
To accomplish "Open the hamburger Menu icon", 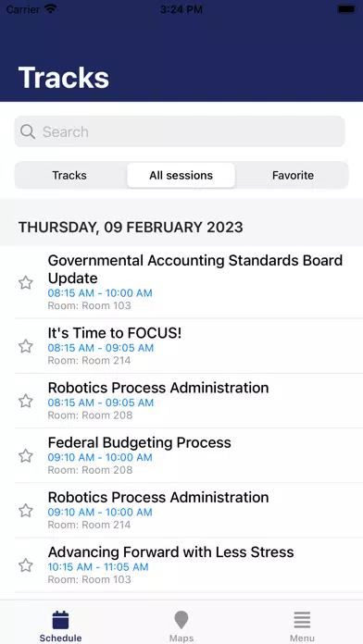I will 302,620.
